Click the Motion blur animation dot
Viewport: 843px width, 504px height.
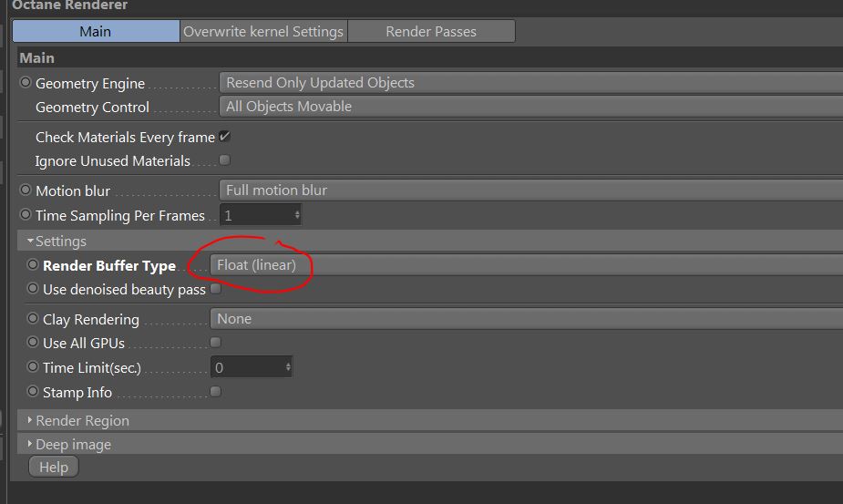pos(26,190)
